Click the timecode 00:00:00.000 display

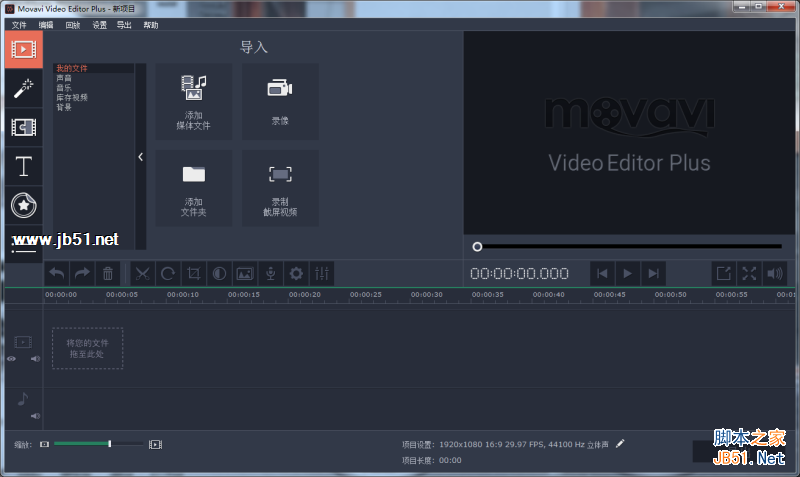(x=519, y=273)
